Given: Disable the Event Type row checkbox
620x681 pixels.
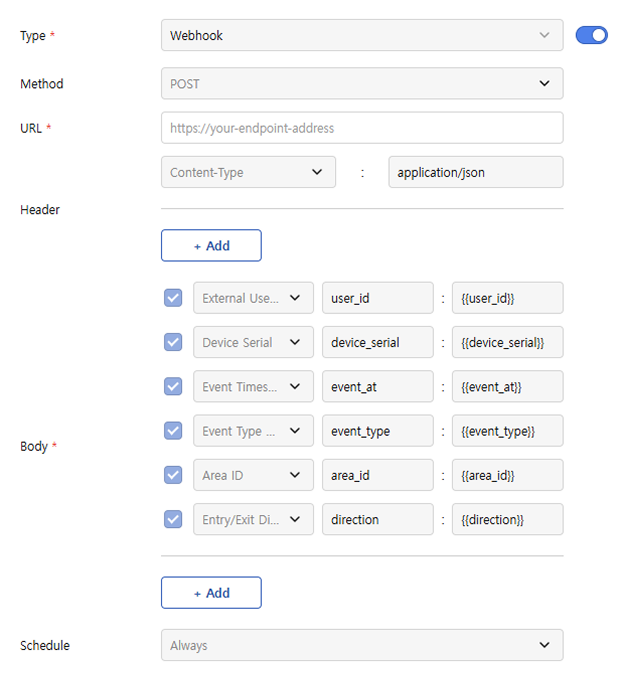Looking at the screenshot, I should click(173, 431).
